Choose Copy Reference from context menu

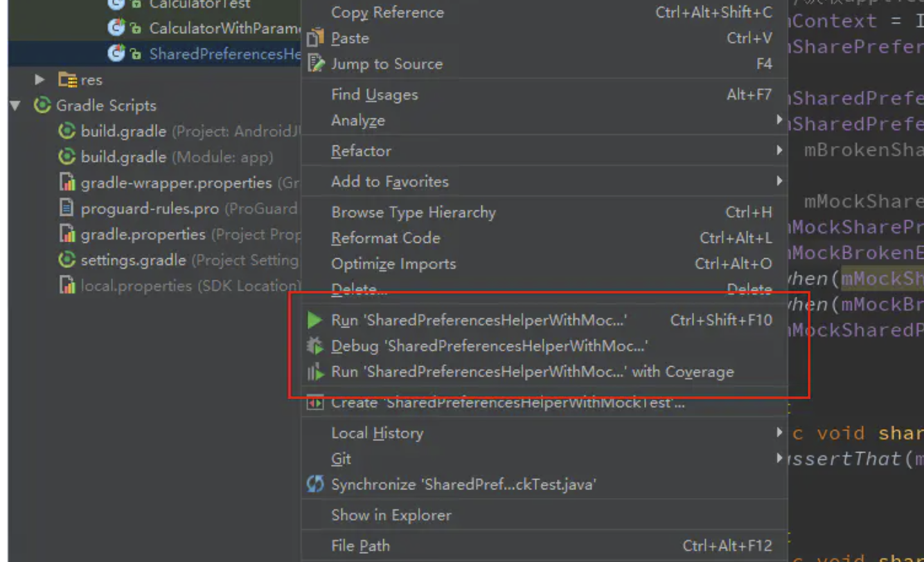pyautogui.click(x=544, y=12)
